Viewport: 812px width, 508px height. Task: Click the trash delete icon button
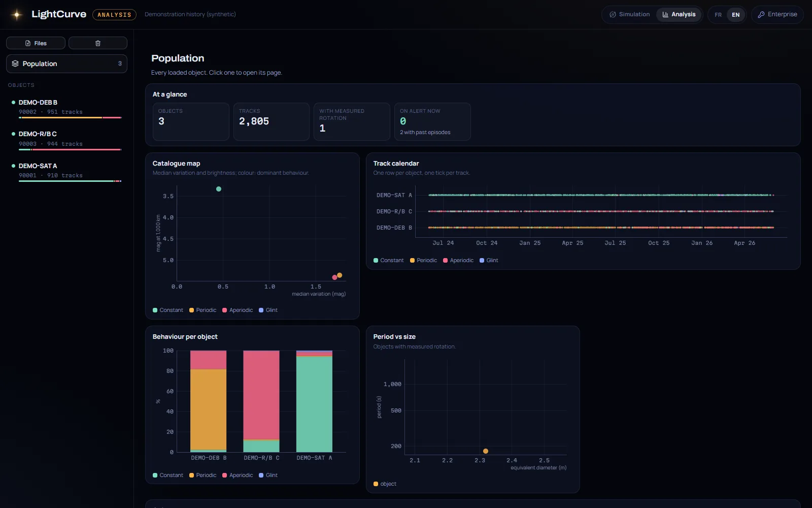pyautogui.click(x=98, y=43)
